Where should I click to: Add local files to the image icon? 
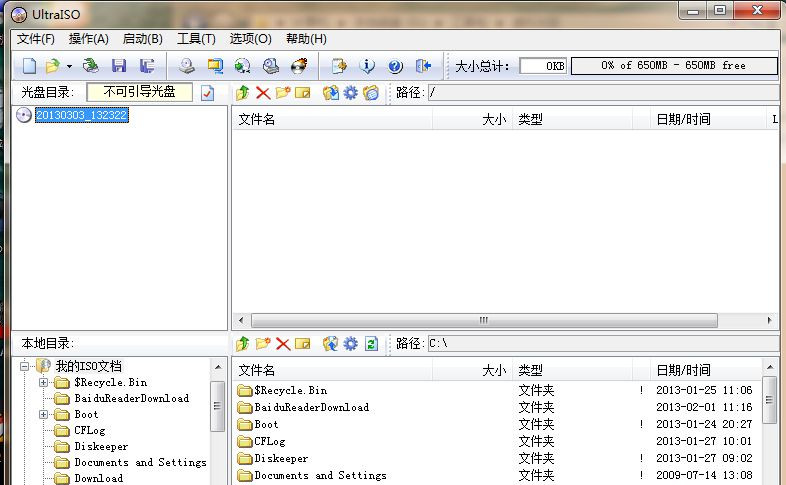(330, 344)
